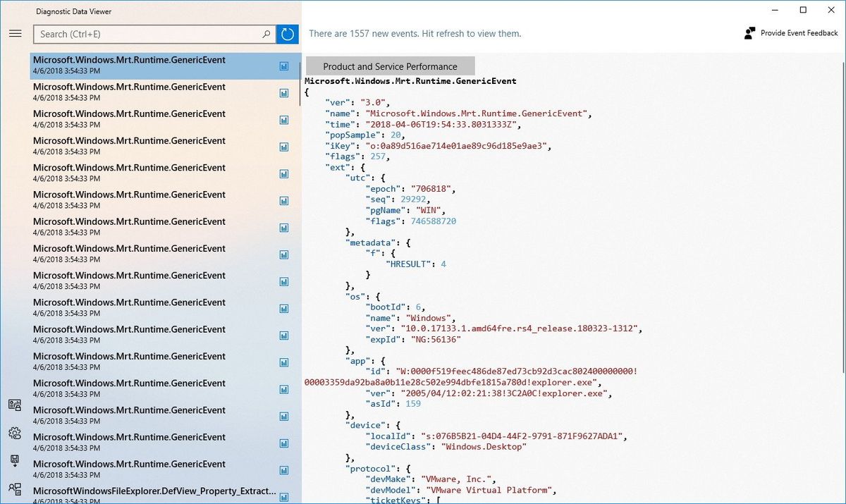This screenshot has height=504, width=846.
Task: Open the hamburger navigation menu
Action: [x=15, y=33]
